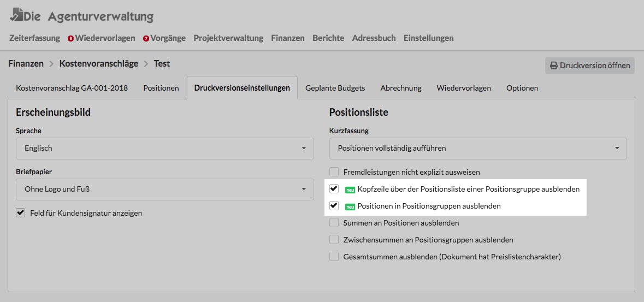Click the green neu badge beside Positionen in Positionsgruppen

pyautogui.click(x=350, y=206)
